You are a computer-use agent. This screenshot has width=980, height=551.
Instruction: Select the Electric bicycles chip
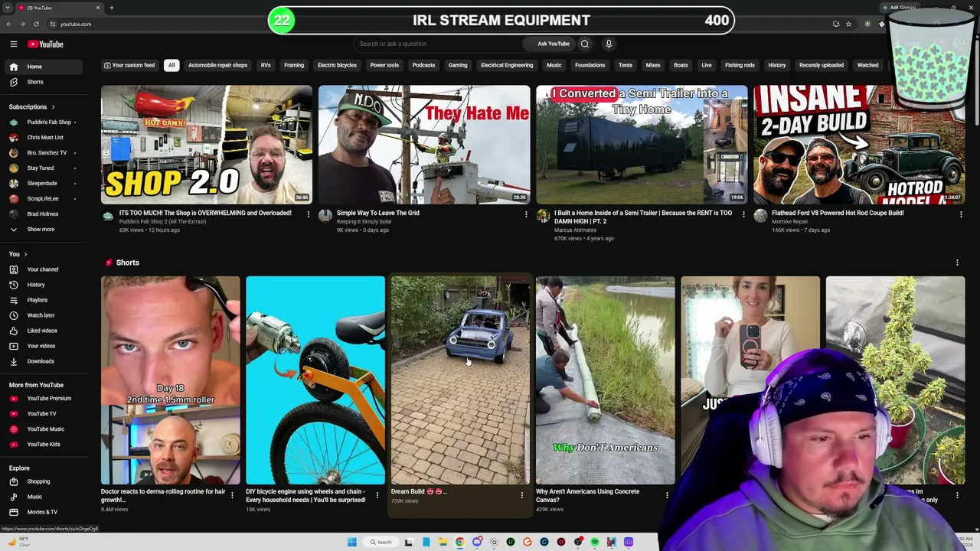337,65
